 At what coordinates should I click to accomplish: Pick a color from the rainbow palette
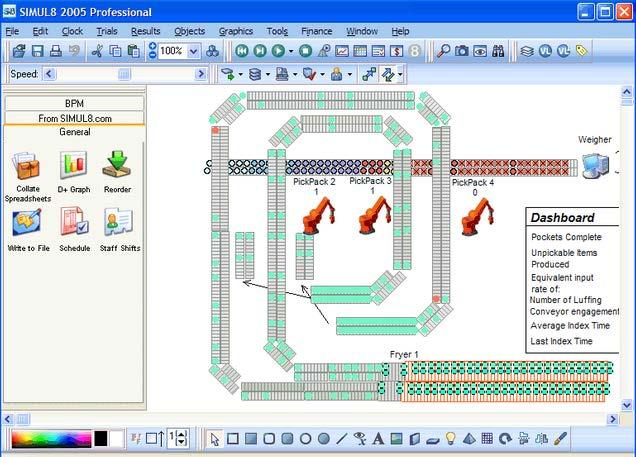click(51, 439)
